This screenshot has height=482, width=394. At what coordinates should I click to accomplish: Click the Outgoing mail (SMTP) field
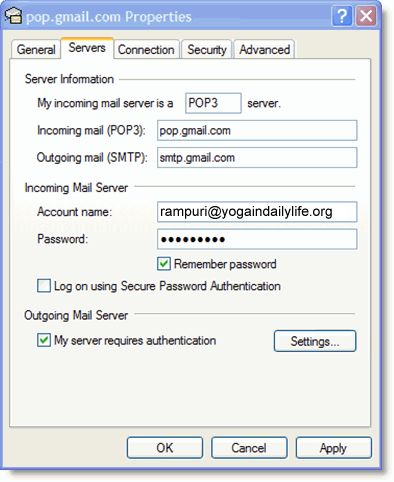(x=257, y=157)
